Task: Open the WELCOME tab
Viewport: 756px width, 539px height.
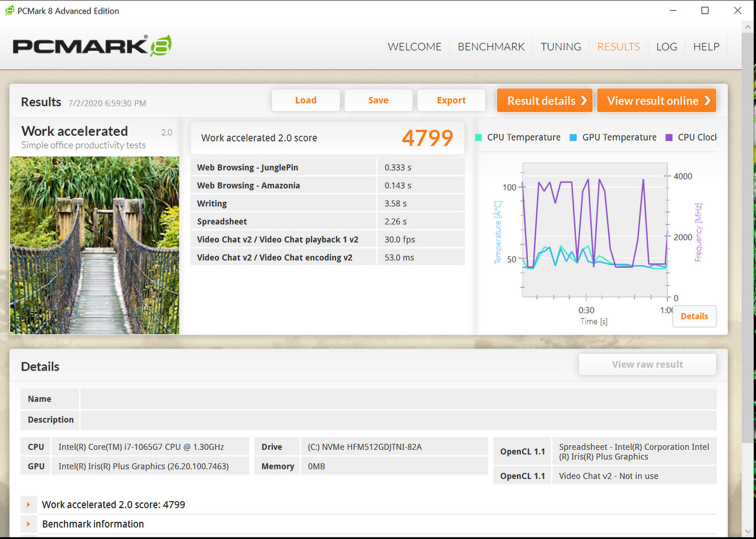Action: [415, 47]
